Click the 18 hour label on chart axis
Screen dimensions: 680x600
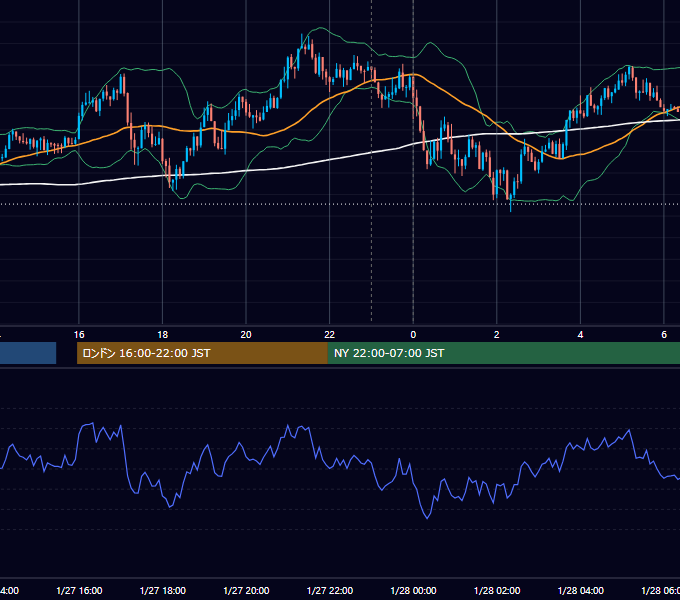tap(163, 335)
